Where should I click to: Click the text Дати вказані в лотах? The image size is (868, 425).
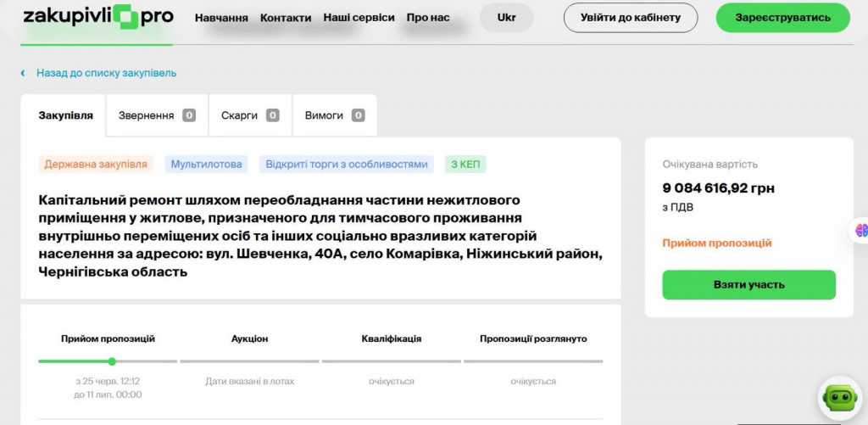(x=250, y=381)
